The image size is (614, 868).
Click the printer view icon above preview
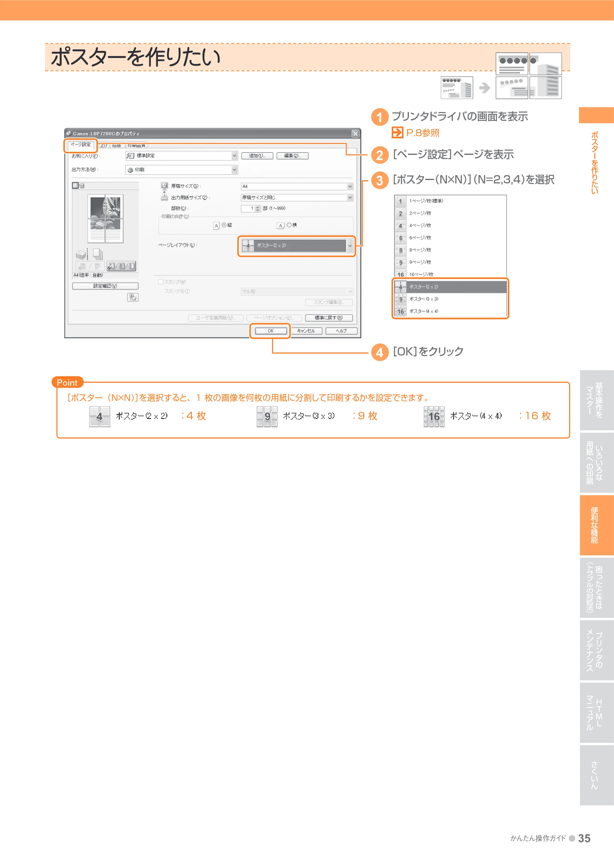(x=82, y=186)
